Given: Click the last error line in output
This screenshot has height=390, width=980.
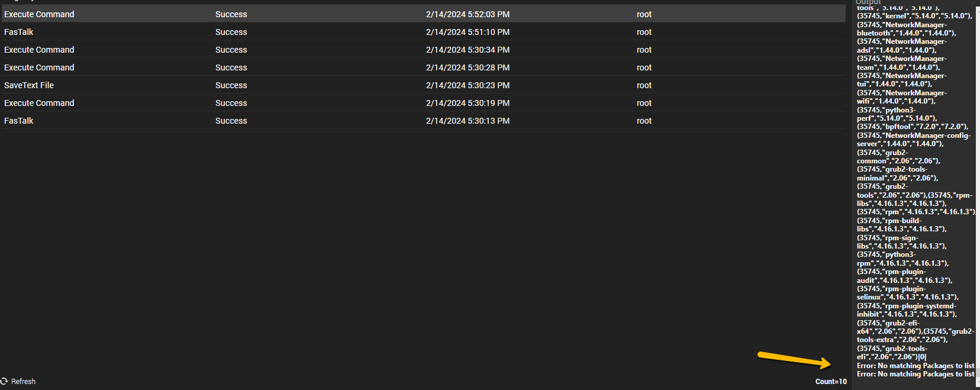Looking at the screenshot, I should [915, 374].
